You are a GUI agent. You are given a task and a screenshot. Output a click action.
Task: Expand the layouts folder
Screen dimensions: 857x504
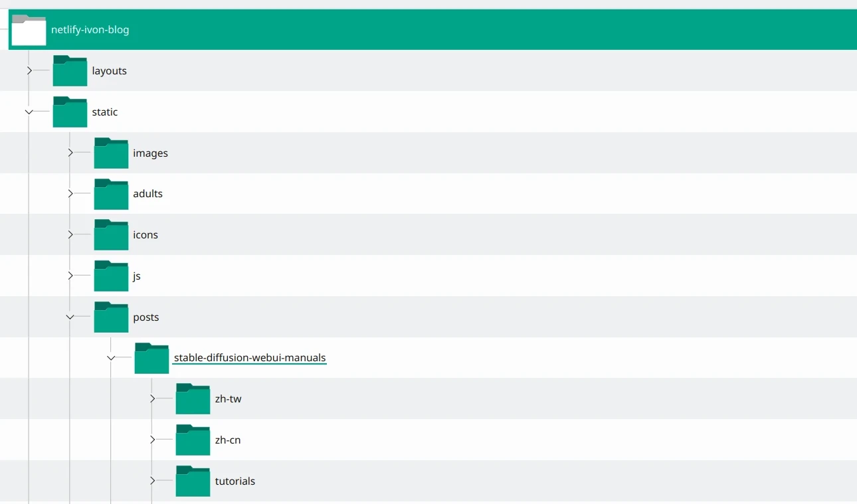tap(29, 70)
